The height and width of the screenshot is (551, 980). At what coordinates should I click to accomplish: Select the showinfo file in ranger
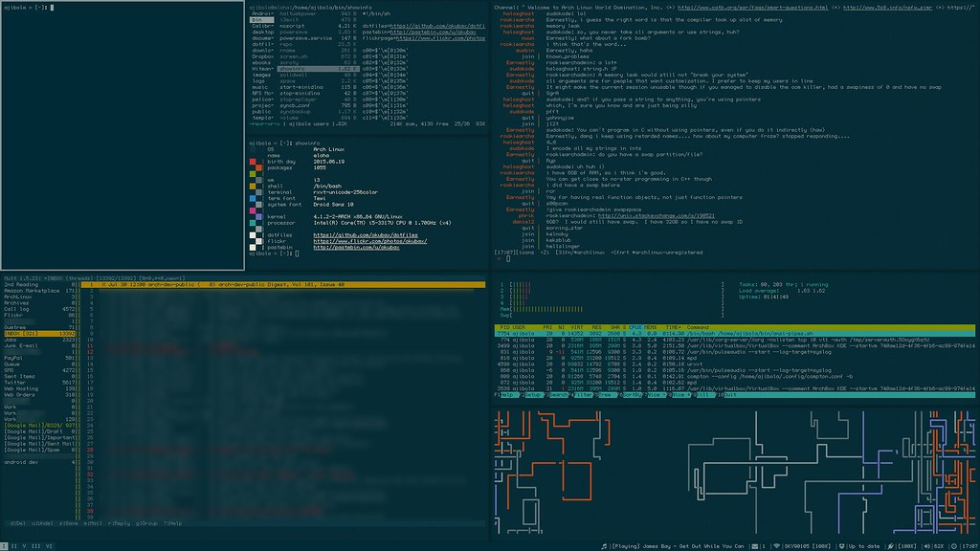(318, 69)
